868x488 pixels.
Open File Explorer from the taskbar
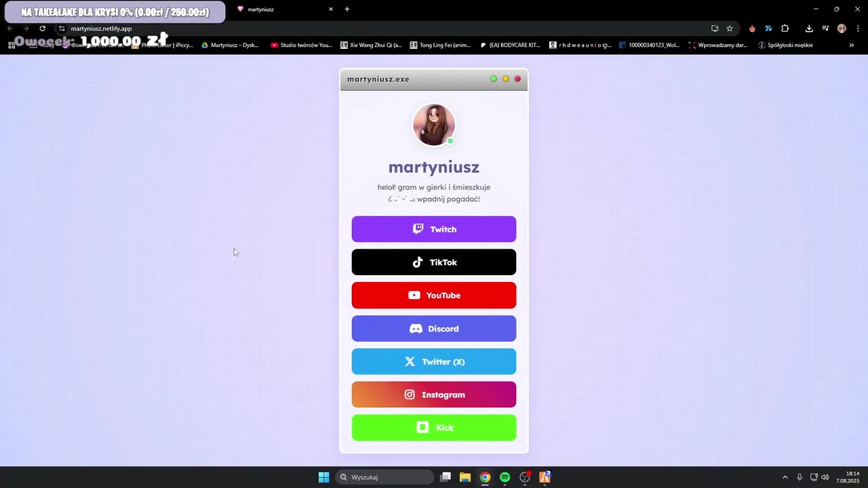[x=465, y=477]
